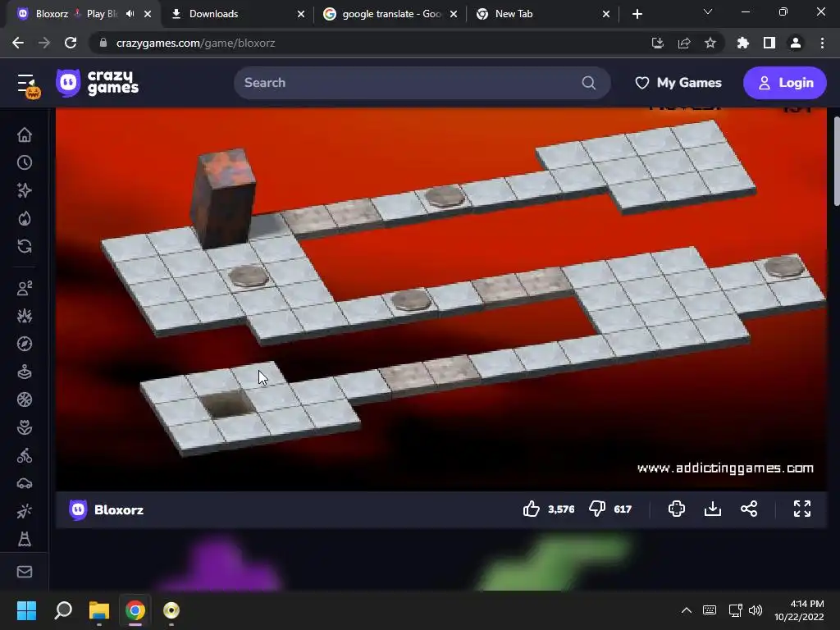
Task: Open touch keyboard tray icon
Action: (x=710, y=610)
